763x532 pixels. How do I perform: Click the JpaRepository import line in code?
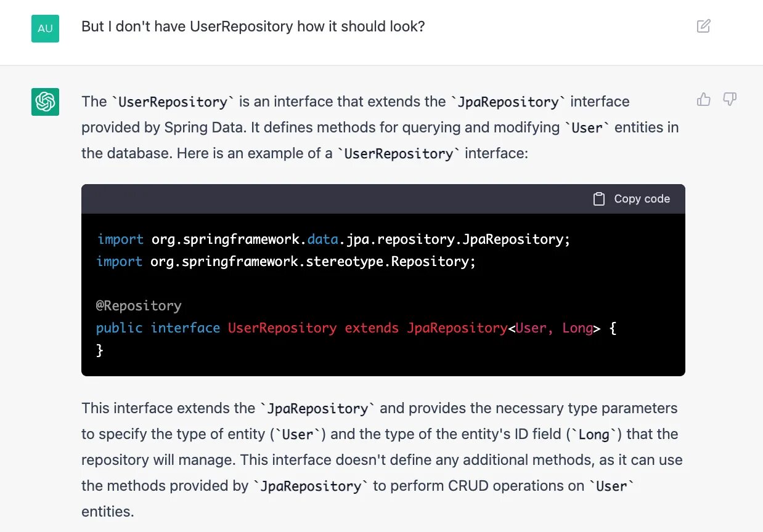(x=333, y=239)
